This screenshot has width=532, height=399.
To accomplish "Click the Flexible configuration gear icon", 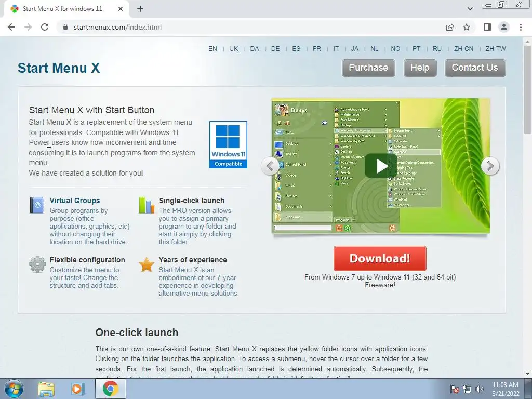I will pos(37,264).
